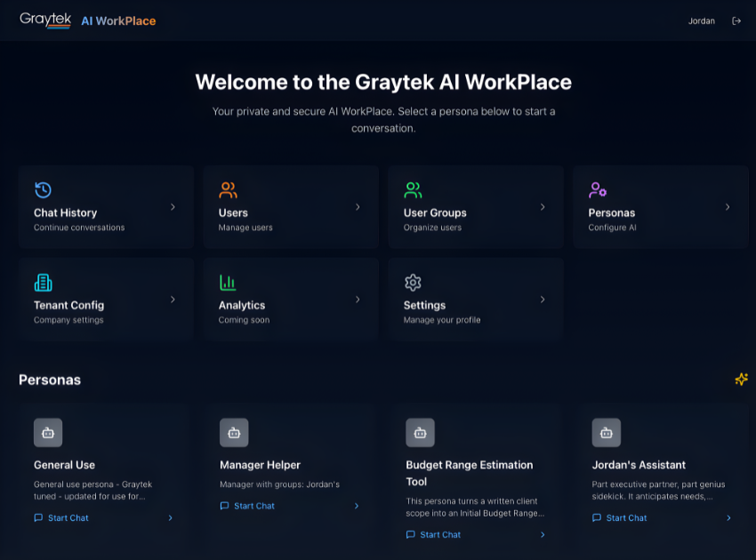This screenshot has height=560, width=756.
Task: Click the Jordan username in the top bar
Action: (x=702, y=20)
